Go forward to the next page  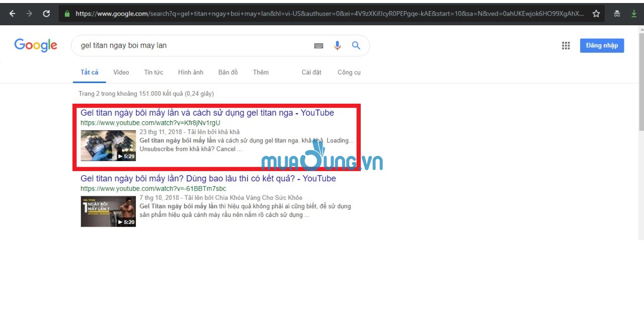pos(29,14)
